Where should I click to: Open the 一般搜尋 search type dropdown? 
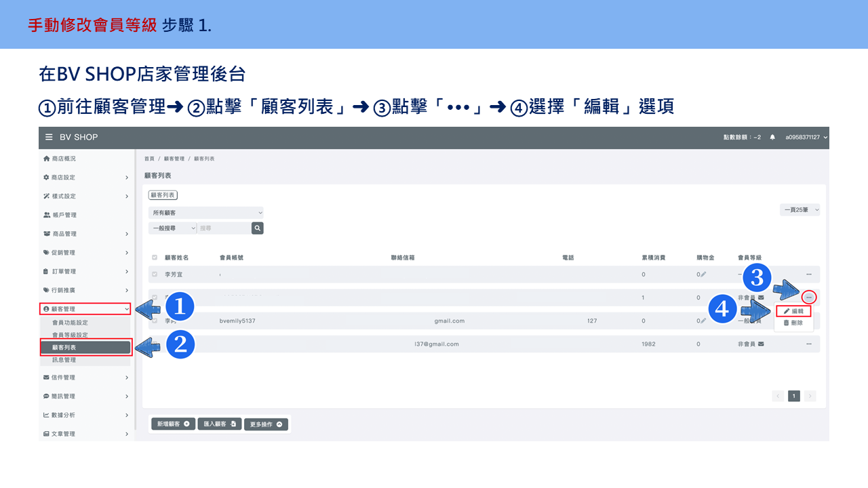172,228
